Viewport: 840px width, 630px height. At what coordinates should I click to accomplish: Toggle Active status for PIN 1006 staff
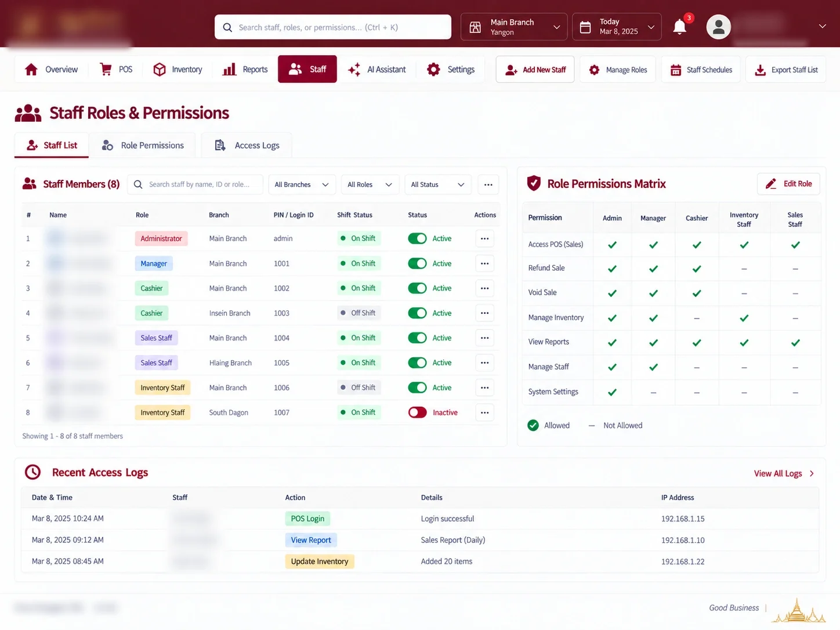(417, 388)
